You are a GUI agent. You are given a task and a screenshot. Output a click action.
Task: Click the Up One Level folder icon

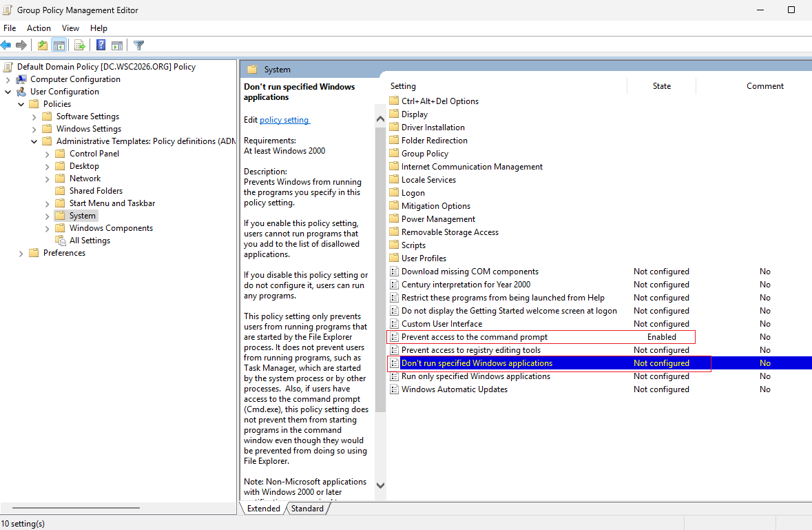tap(43, 45)
